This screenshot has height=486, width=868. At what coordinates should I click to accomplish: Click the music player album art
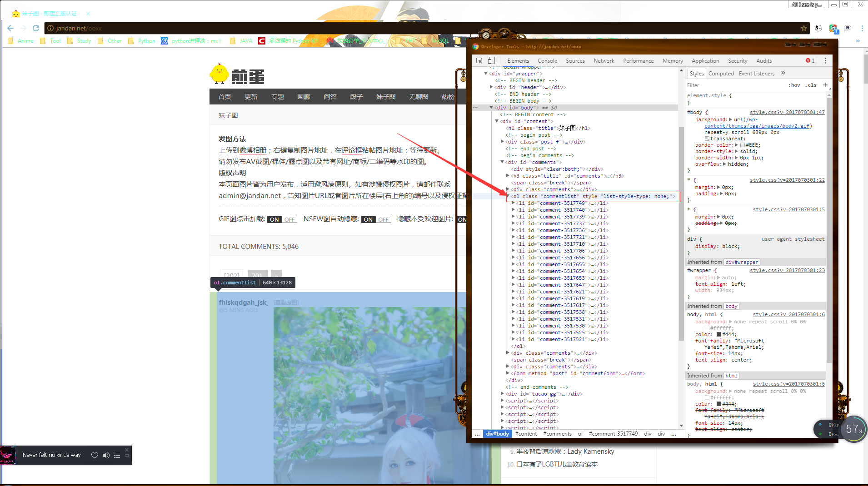[8, 455]
